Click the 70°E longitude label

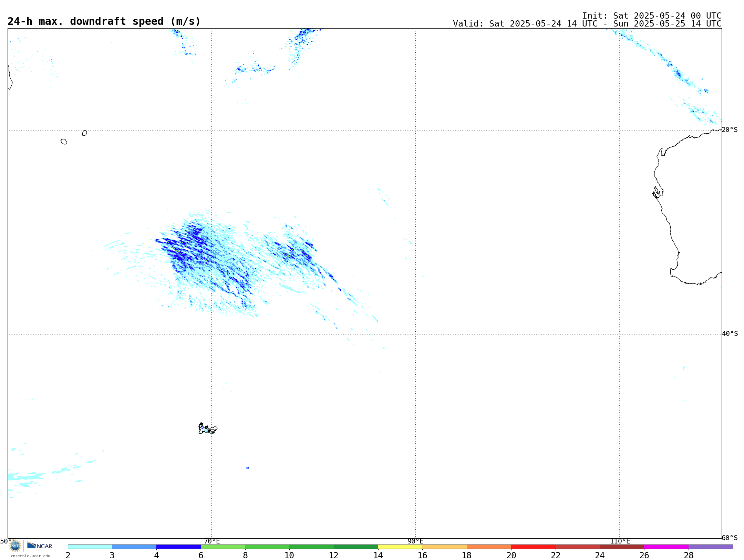pyautogui.click(x=212, y=541)
